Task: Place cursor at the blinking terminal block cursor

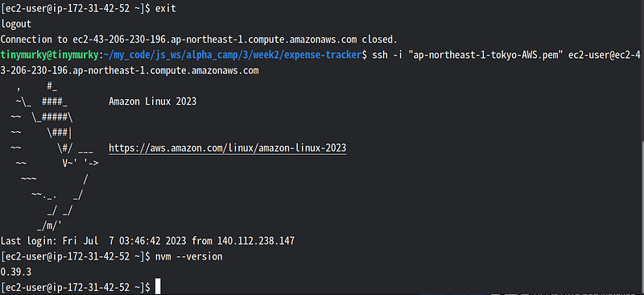Action: pyautogui.click(x=158, y=286)
